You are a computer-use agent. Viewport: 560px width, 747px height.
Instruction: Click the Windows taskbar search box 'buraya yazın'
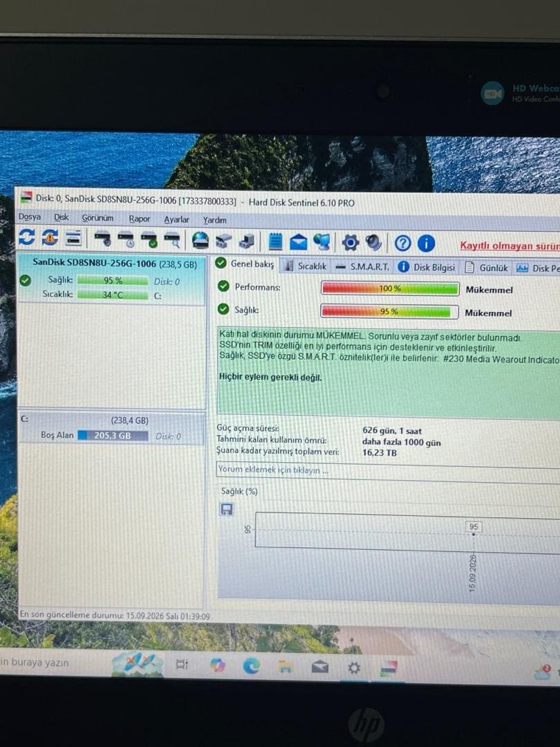(x=35, y=662)
